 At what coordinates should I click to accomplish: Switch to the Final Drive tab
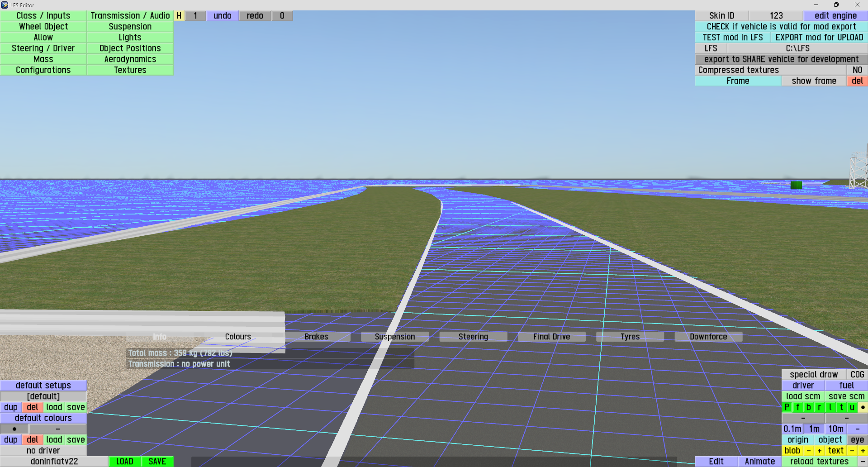point(552,337)
